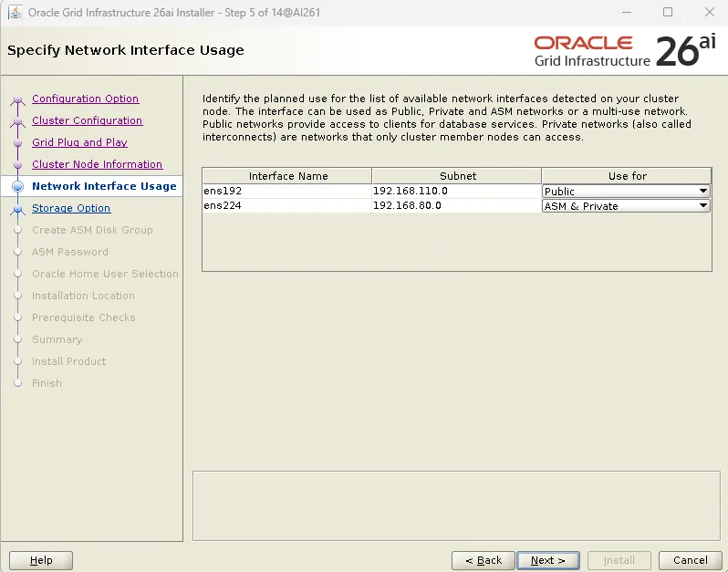The height and width of the screenshot is (572, 728).
Task: Select the ens224 interface name cell
Action: [287, 205]
